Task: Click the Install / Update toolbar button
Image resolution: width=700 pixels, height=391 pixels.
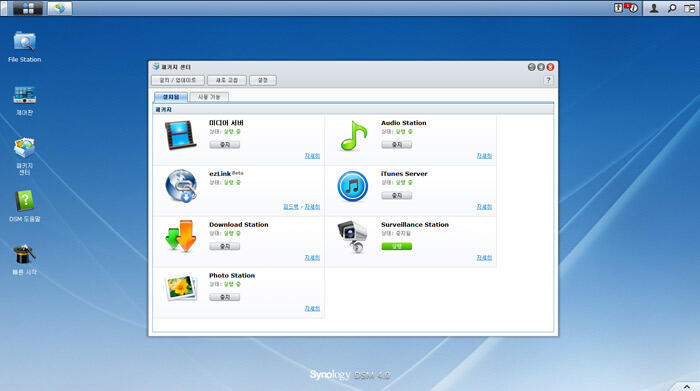Action: click(178, 80)
